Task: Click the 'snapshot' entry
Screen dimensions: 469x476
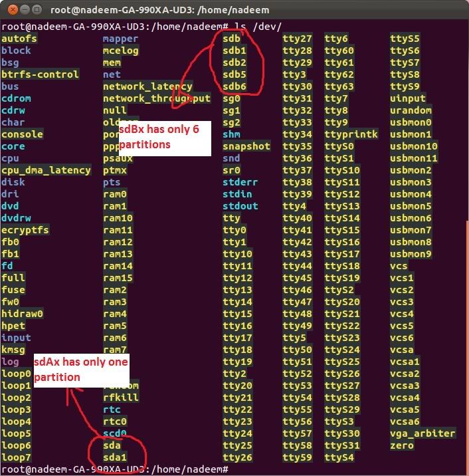Action: 246,146
